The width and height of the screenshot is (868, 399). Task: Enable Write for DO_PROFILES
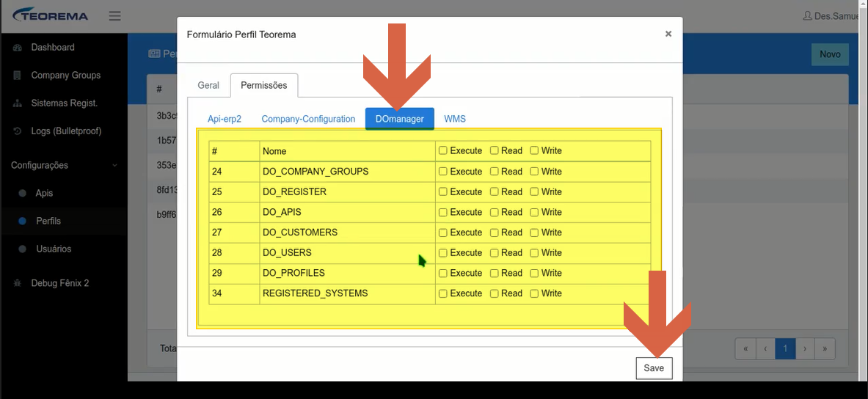[x=534, y=273]
